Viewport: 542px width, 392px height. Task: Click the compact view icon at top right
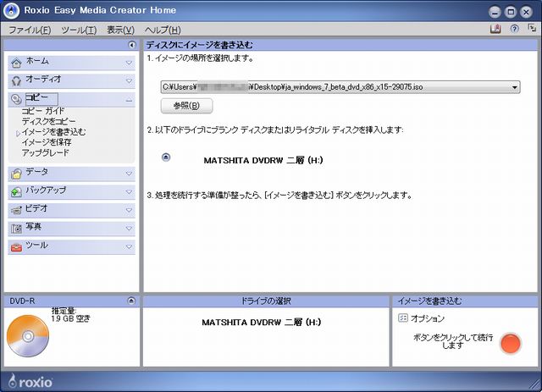(532, 28)
